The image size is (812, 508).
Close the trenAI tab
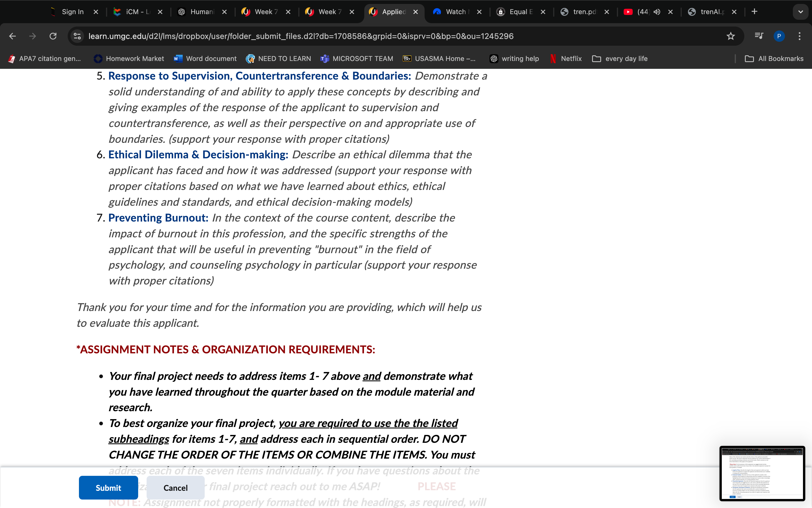(734, 12)
